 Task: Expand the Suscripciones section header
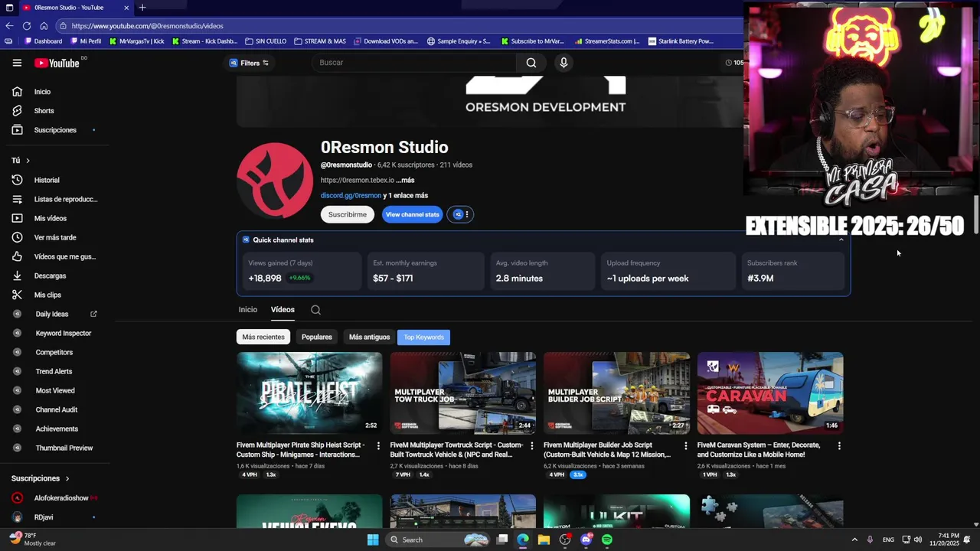41,478
